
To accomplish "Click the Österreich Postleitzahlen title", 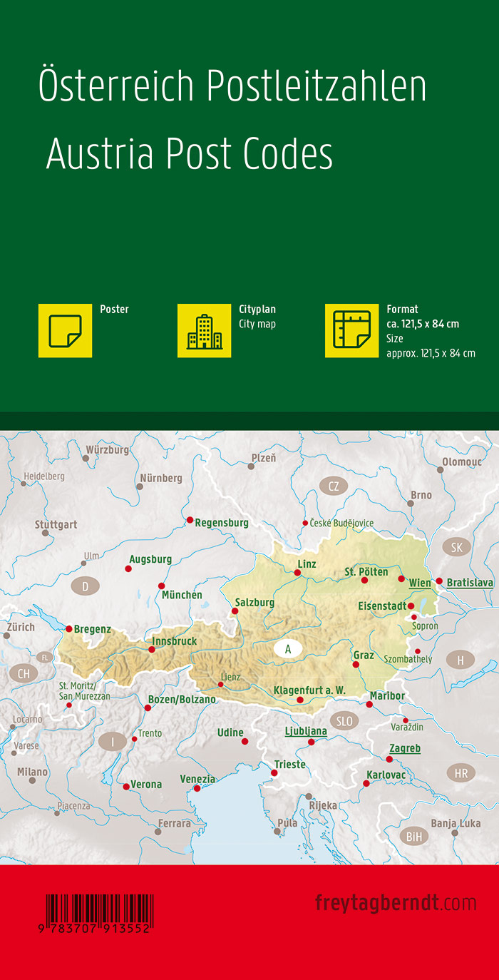I will click(x=232, y=86).
